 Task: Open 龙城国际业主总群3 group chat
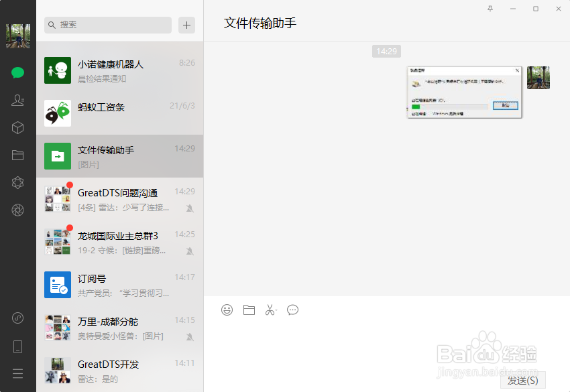pyautogui.click(x=119, y=242)
